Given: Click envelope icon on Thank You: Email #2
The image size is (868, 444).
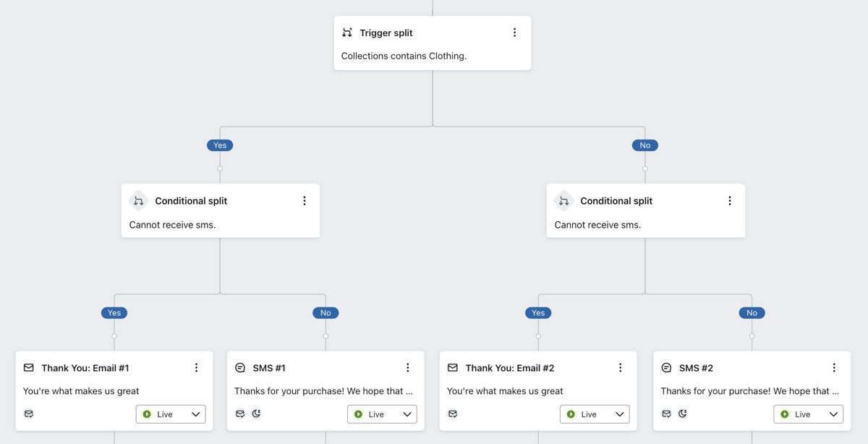Looking at the screenshot, I should click(453, 368).
